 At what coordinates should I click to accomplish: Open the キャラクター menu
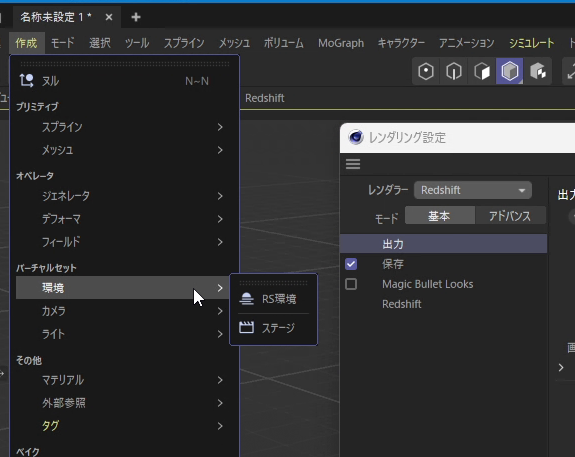tap(401, 43)
